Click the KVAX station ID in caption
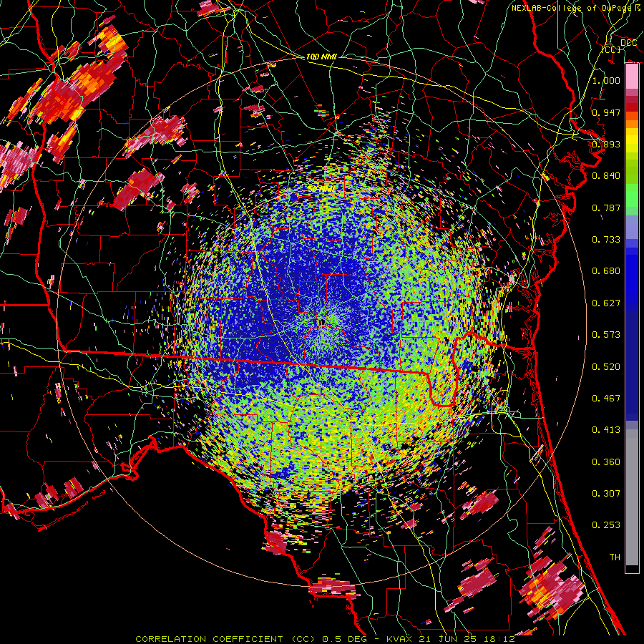 [401, 639]
